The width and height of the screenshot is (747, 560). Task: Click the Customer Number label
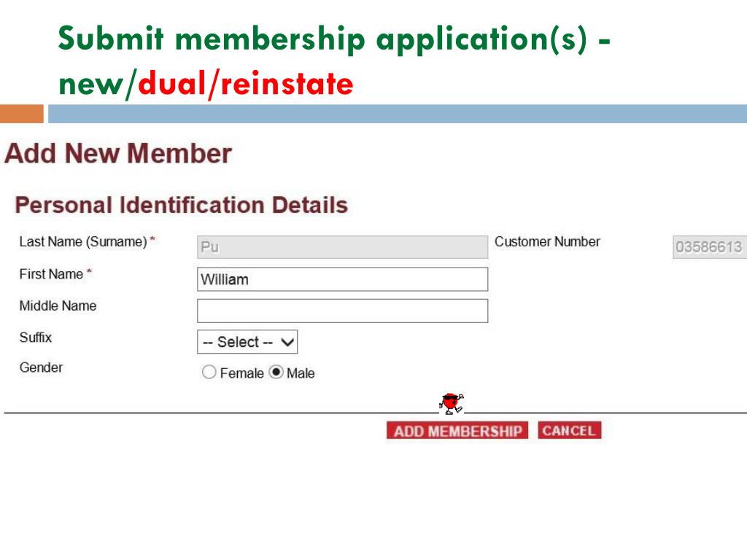click(547, 242)
